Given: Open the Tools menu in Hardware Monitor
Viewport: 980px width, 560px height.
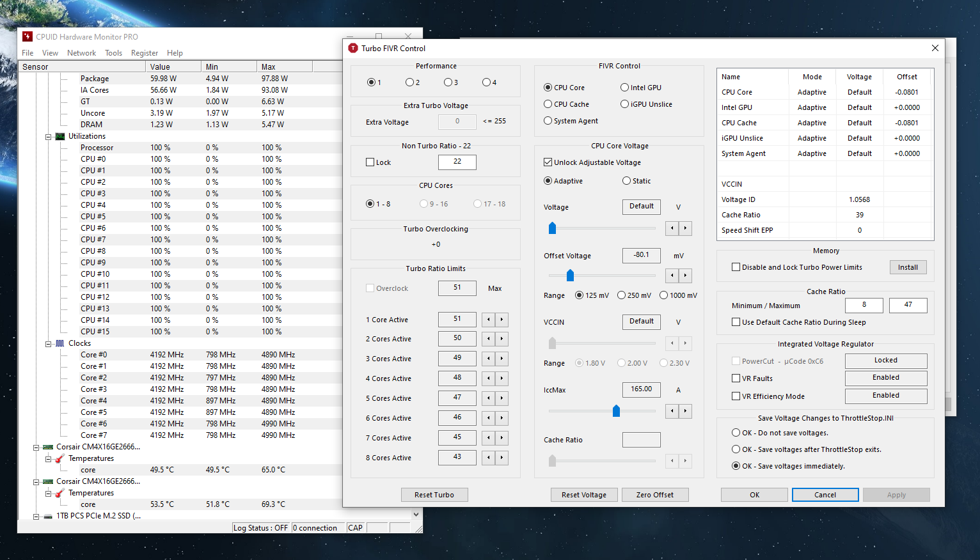Looking at the screenshot, I should tap(113, 53).
